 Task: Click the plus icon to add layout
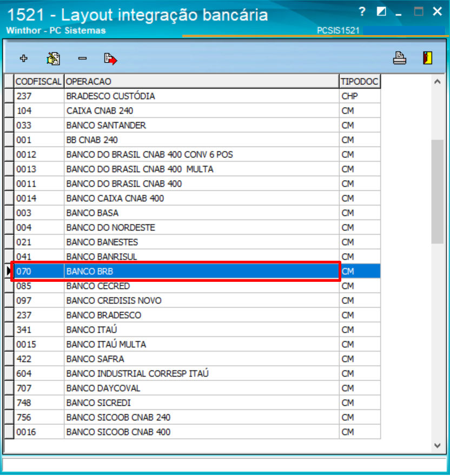[x=23, y=58]
